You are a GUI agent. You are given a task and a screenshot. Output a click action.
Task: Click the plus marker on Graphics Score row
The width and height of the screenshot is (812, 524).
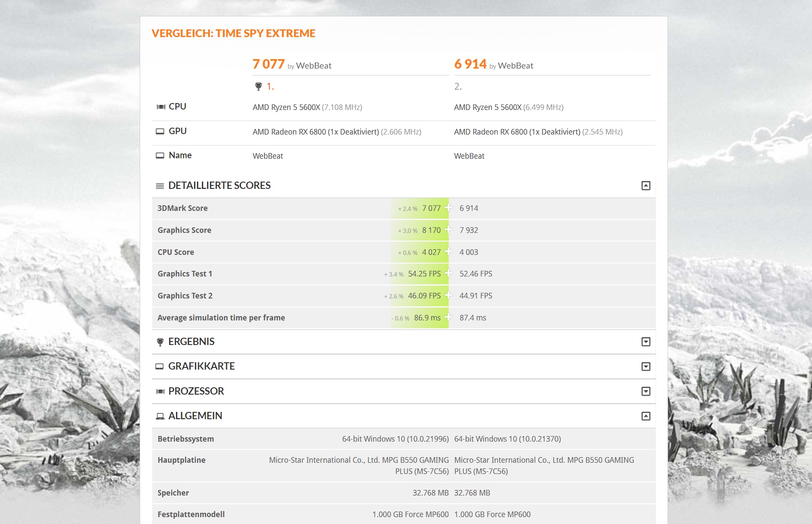[448, 229]
